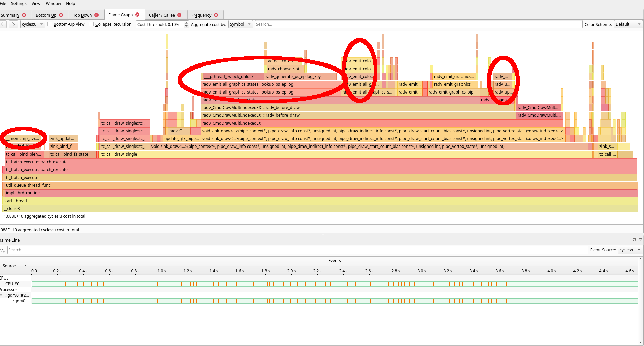Toggle the Collapse Recursion checkbox
This screenshot has height=346, width=644.
[91, 24]
